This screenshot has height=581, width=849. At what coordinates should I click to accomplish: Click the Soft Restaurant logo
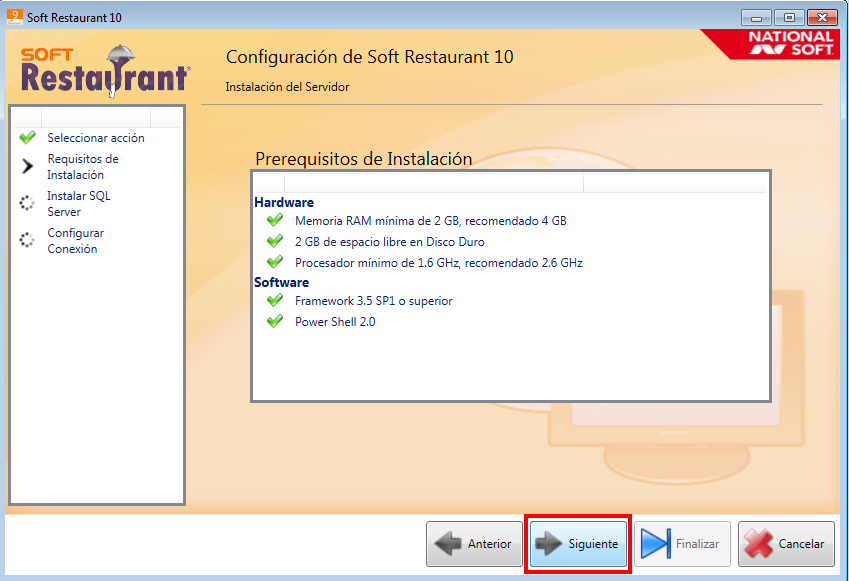pos(105,71)
